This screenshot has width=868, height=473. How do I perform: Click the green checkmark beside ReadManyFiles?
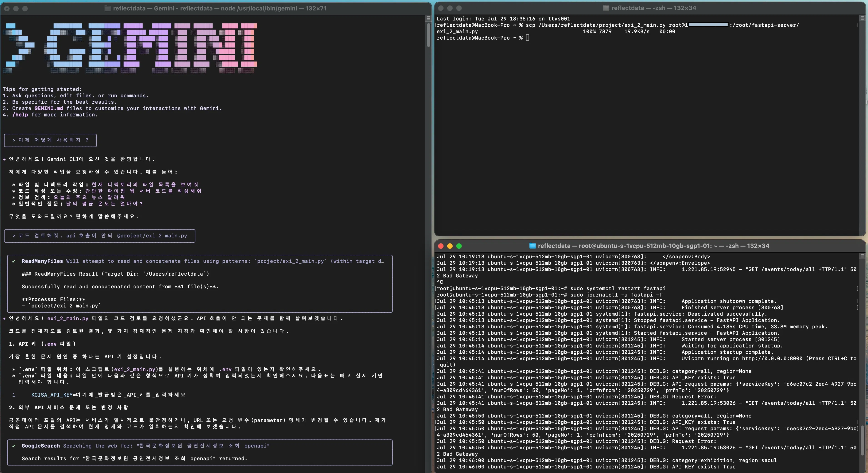click(x=14, y=261)
